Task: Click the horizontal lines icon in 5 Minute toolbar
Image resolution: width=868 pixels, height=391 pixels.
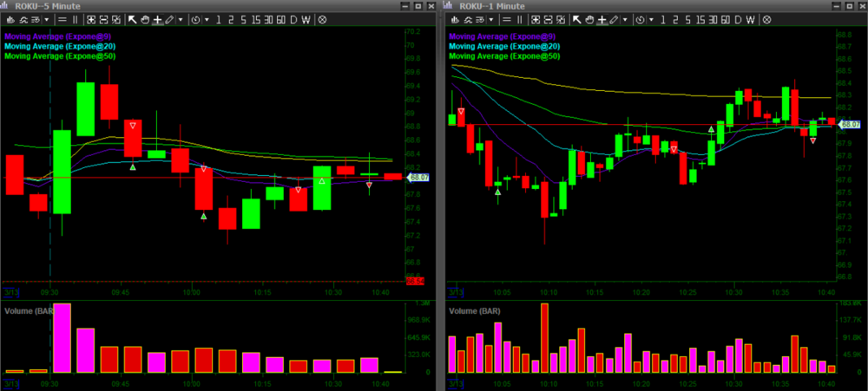Action: click(x=64, y=19)
